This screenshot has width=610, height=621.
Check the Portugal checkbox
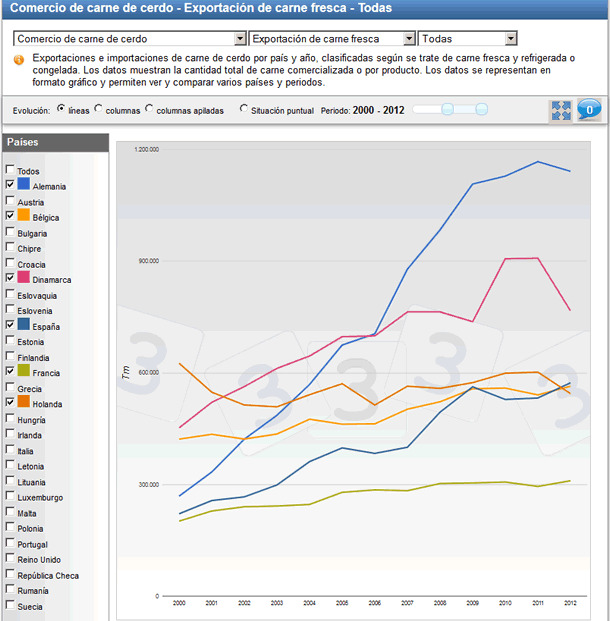point(10,542)
